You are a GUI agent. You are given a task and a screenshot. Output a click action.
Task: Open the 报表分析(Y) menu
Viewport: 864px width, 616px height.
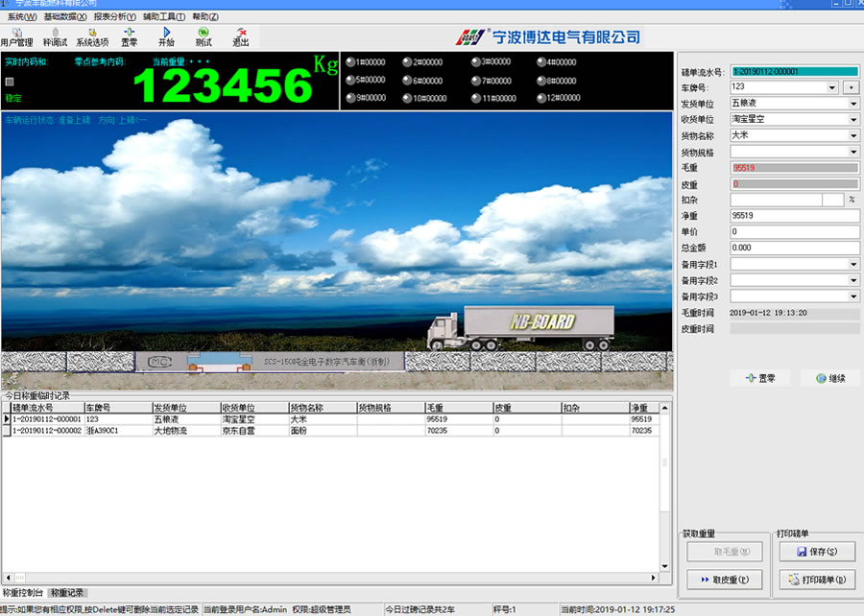click(x=114, y=17)
